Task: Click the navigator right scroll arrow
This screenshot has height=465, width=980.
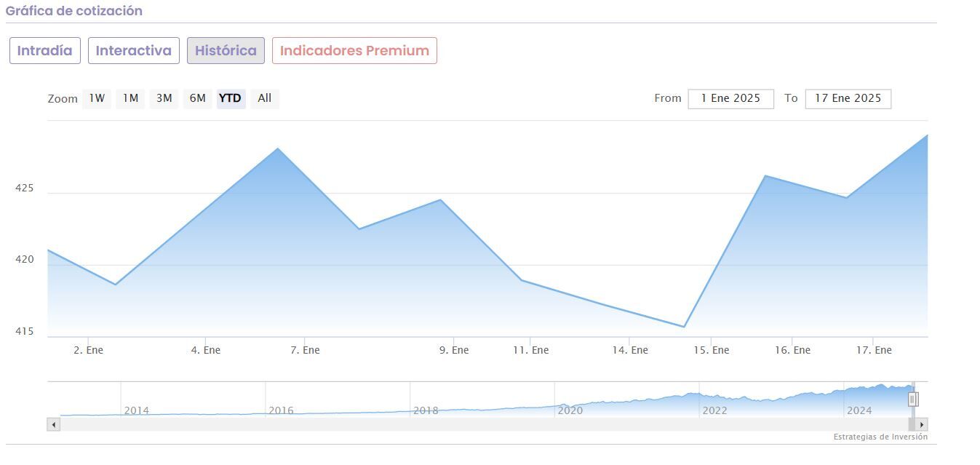Action: pos(921,424)
